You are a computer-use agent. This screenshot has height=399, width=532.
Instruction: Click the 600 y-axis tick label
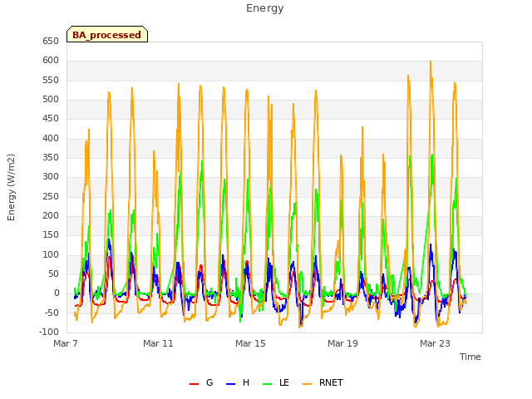51,61
